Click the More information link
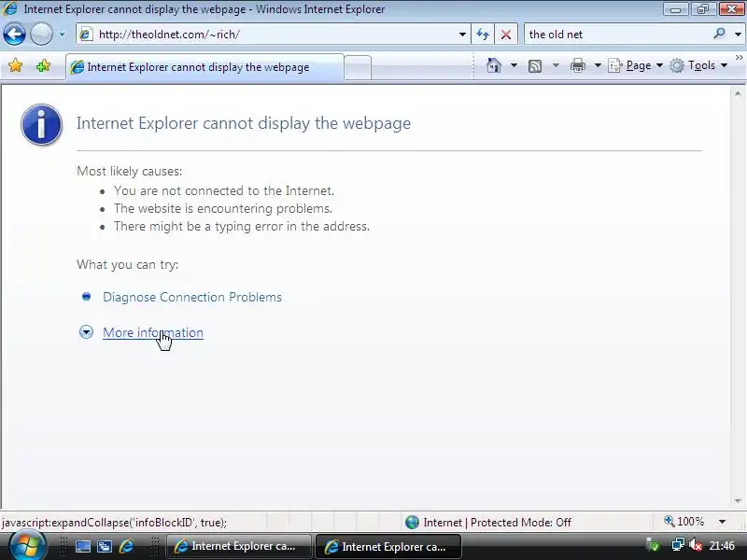 point(153,332)
